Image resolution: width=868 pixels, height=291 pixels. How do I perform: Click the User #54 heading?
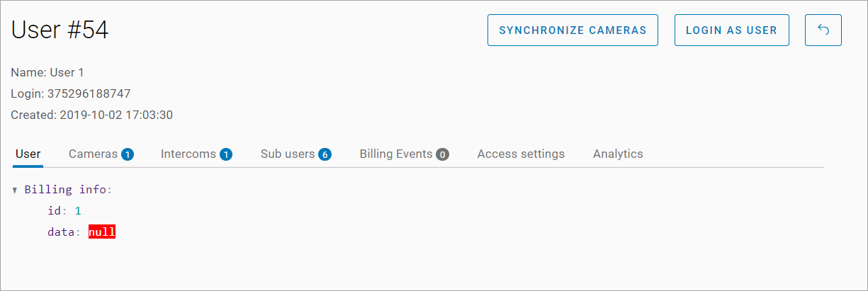coord(60,30)
